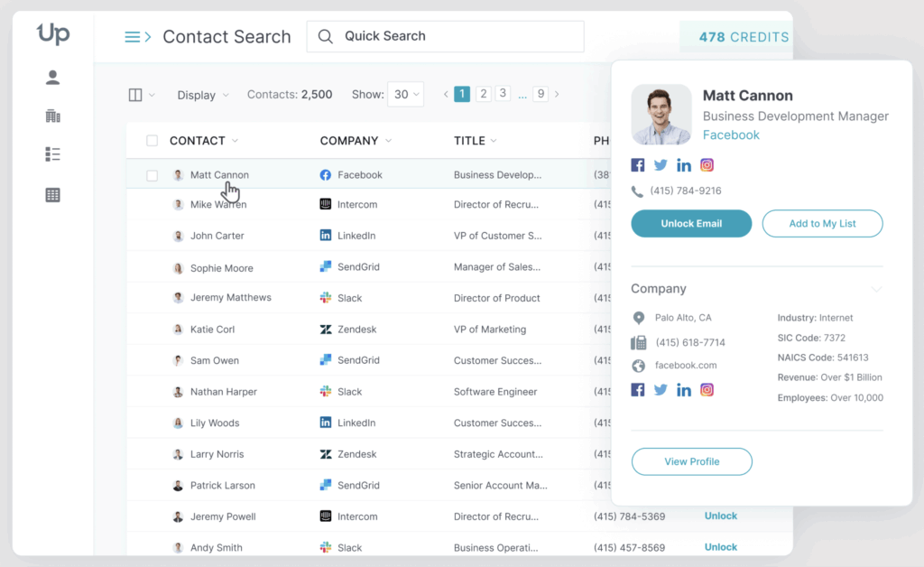Screen dimensions: 924x567
Task: Click into the Quick Search field
Action: 446,37
